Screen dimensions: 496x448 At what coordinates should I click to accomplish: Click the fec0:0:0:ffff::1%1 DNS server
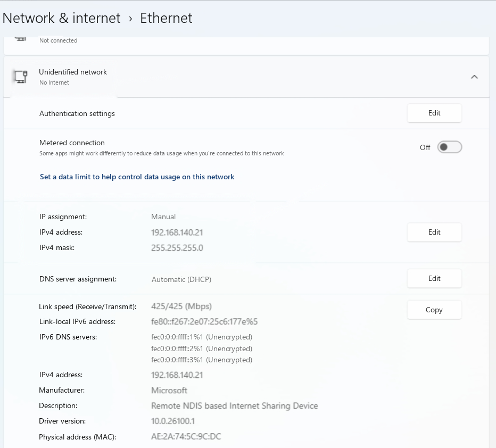tap(202, 337)
